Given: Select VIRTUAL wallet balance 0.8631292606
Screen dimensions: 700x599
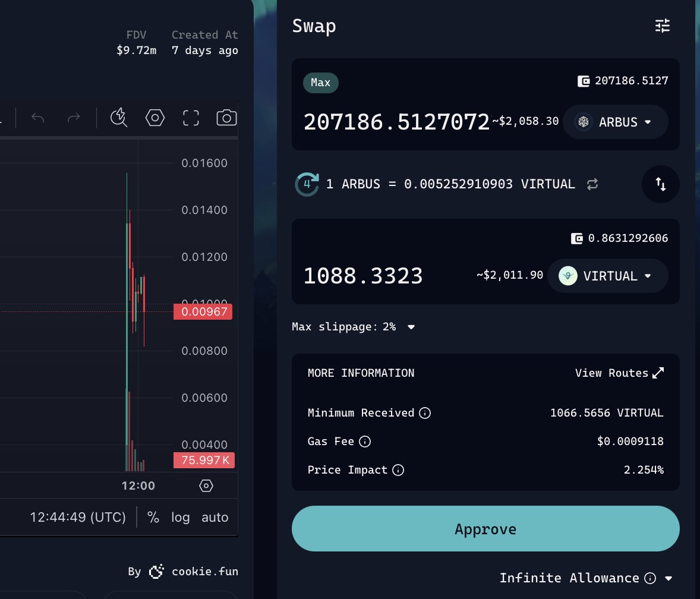Looking at the screenshot, I should (620, 238).
